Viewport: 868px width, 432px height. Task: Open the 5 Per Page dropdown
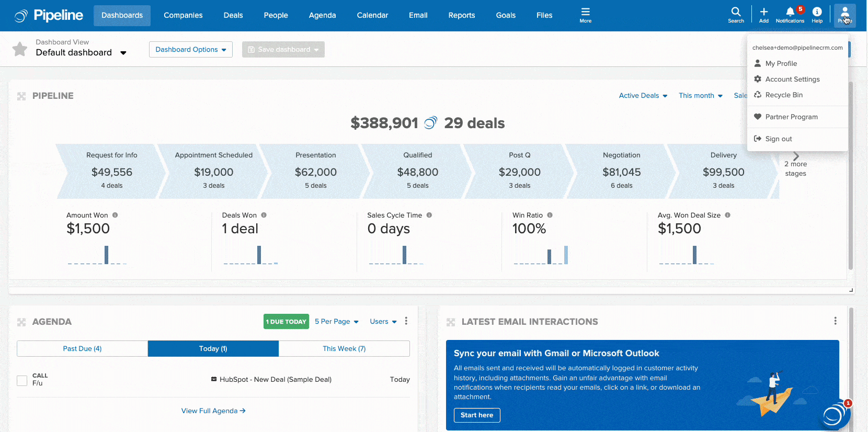click(x=336, y=322)
